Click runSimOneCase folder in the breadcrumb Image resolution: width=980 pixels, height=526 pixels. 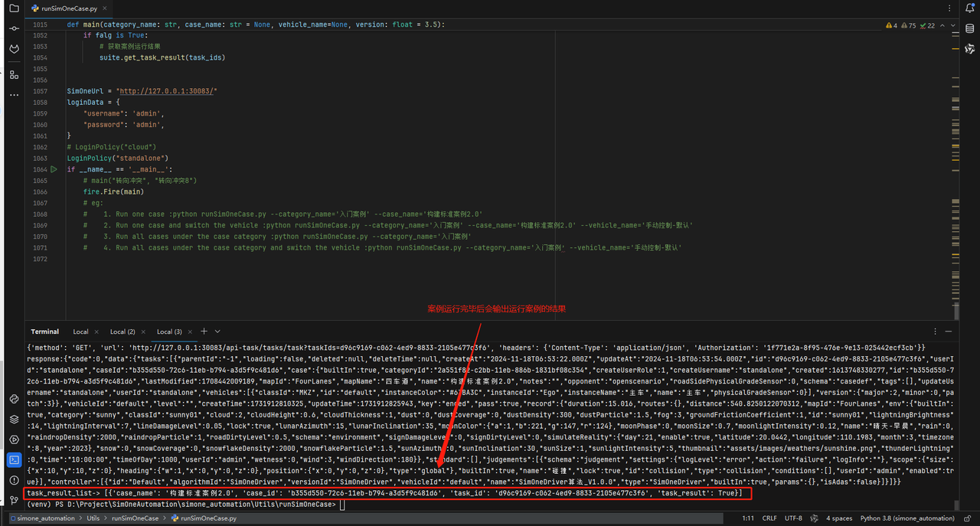coord(134,518)
